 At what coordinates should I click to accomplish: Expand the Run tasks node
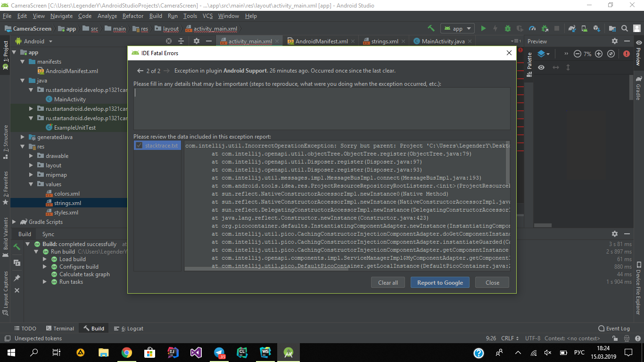[x=45, y=282]
